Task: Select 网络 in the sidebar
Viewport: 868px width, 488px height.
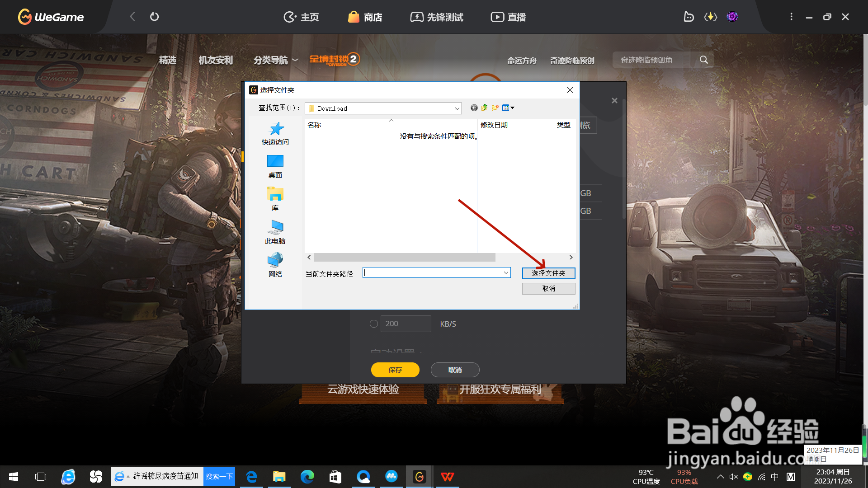Action: click(x=275, y=265)
